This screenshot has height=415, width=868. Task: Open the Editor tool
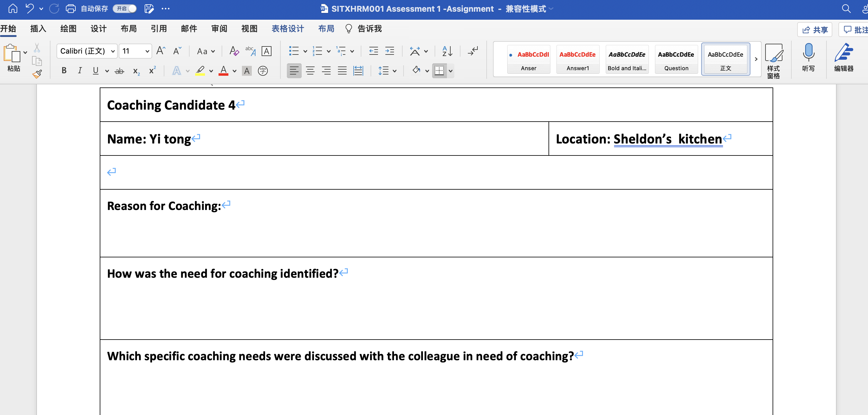coord(844,57)
